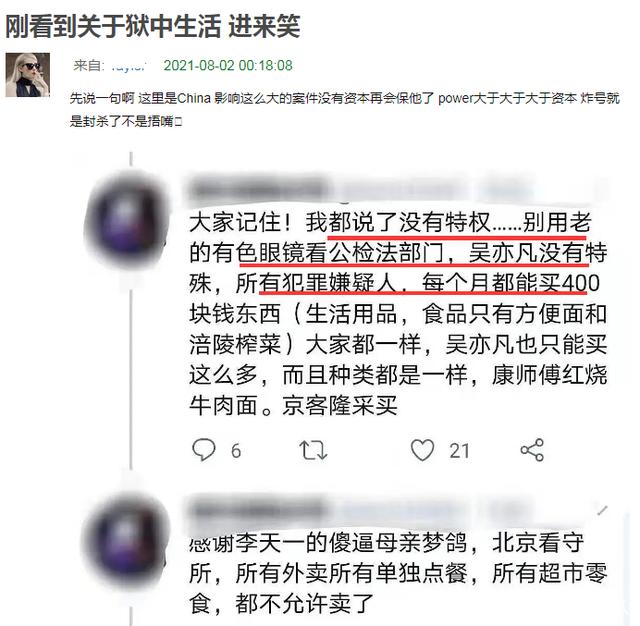
Task: Click the thread connector line between tweets
Action: coord(131,380)
